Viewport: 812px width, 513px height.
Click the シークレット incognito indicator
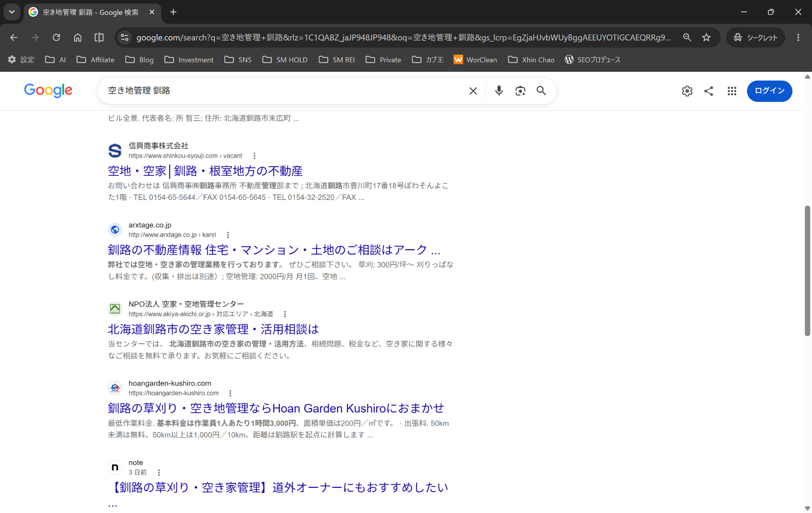coord(755,37)
